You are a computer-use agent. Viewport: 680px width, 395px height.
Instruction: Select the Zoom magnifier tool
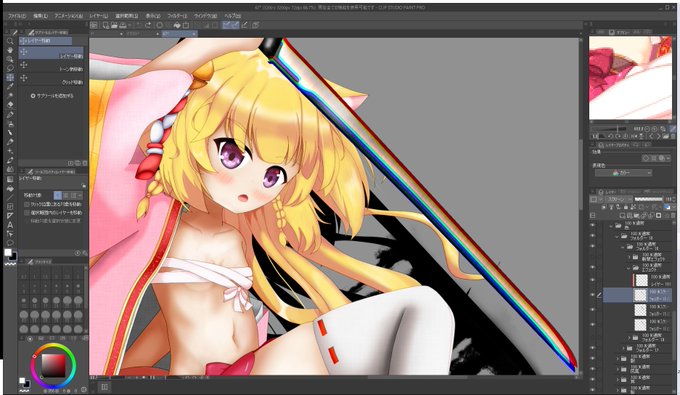point(10,41)
